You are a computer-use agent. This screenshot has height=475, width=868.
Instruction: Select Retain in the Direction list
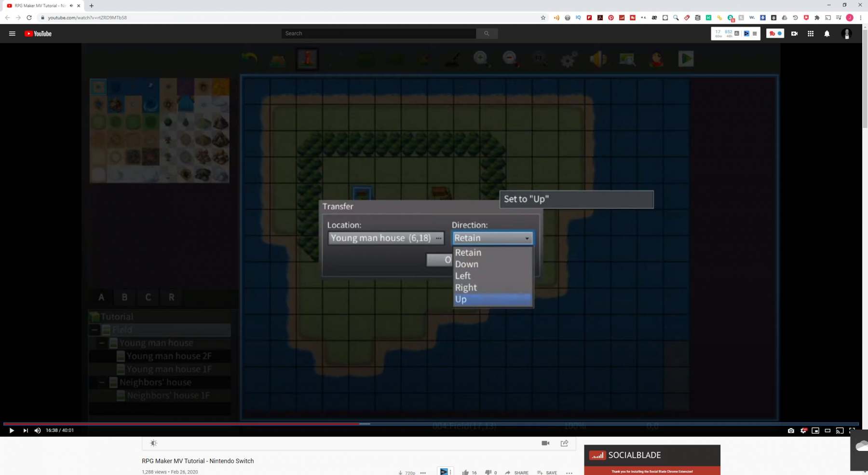493,252
